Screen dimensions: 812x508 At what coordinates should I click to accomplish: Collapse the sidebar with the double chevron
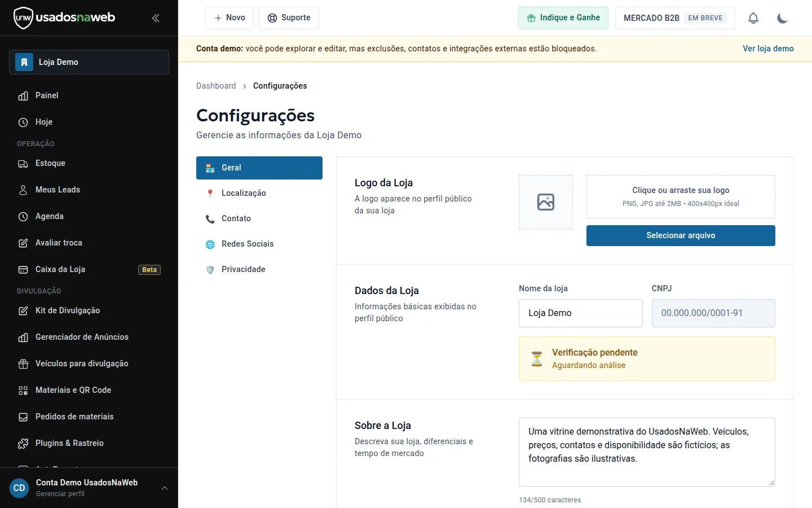(x=156, y=18)
